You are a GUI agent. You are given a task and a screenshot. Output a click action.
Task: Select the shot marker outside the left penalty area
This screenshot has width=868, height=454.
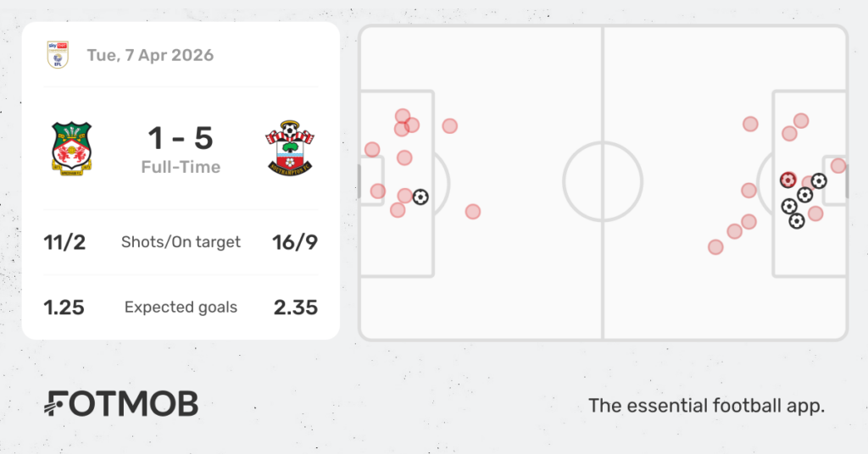(473, 211)
